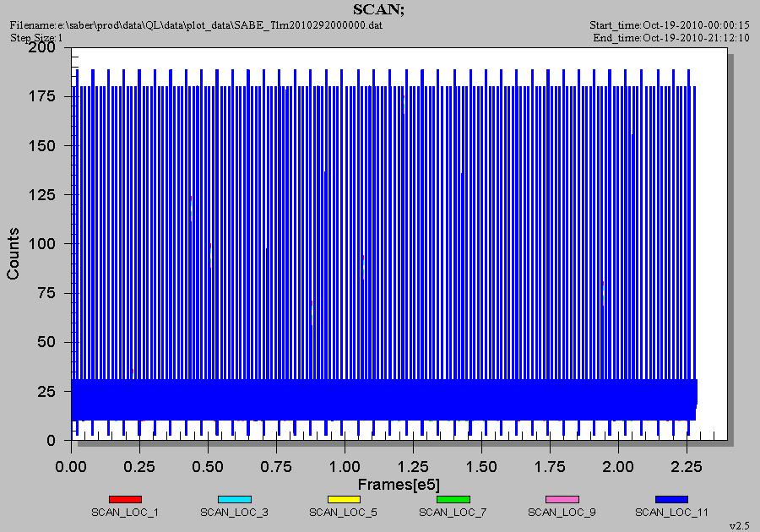This screenshot has width=760, height=532.
Task: Click the 75 y-axis tick label
Action: click(46, 293)
